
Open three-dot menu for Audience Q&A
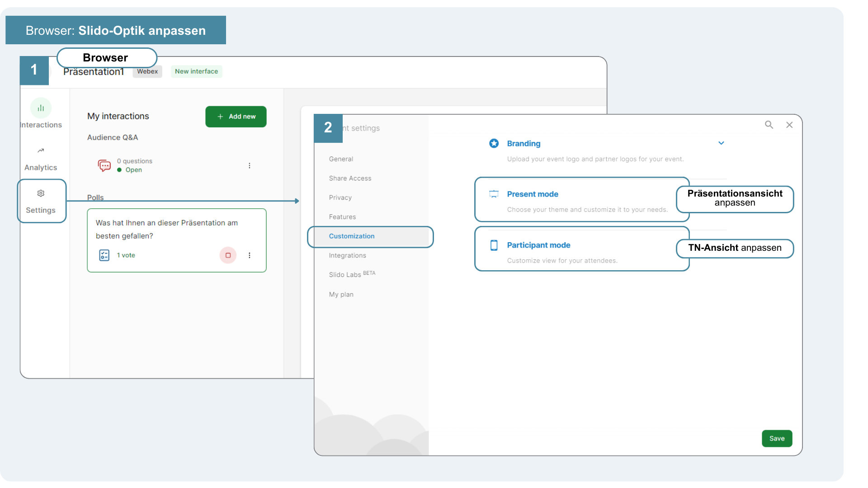(x=250, y=166)
